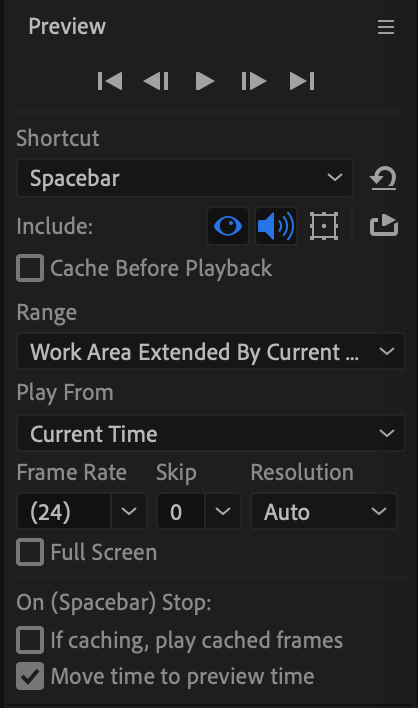Jump to the last frame
Image resolution: width=418 pixels, height=708 pixels.
click(302, 81)
